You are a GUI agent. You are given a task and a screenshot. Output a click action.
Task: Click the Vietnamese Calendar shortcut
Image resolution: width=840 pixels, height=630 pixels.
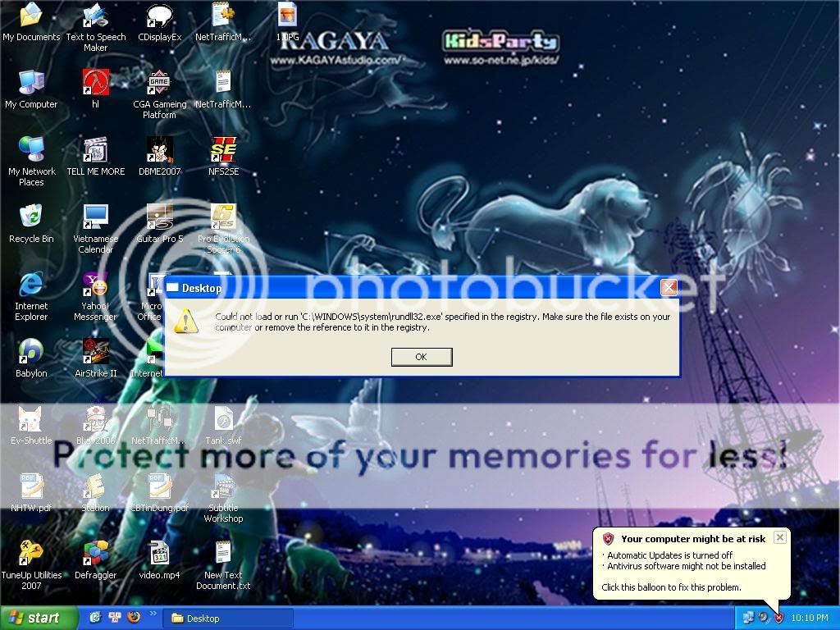coord(95,229)
